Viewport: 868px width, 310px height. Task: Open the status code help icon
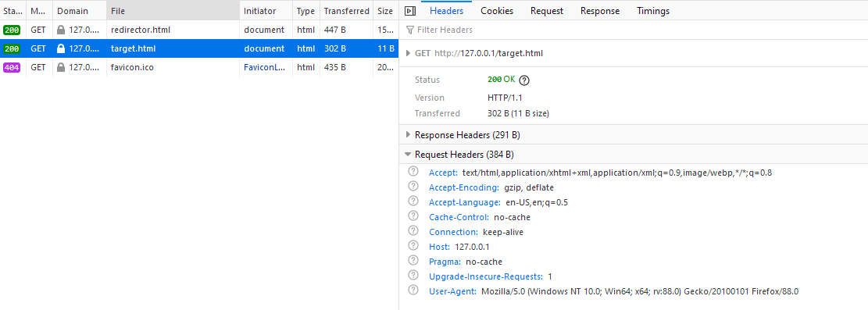[x=524, y=80]
